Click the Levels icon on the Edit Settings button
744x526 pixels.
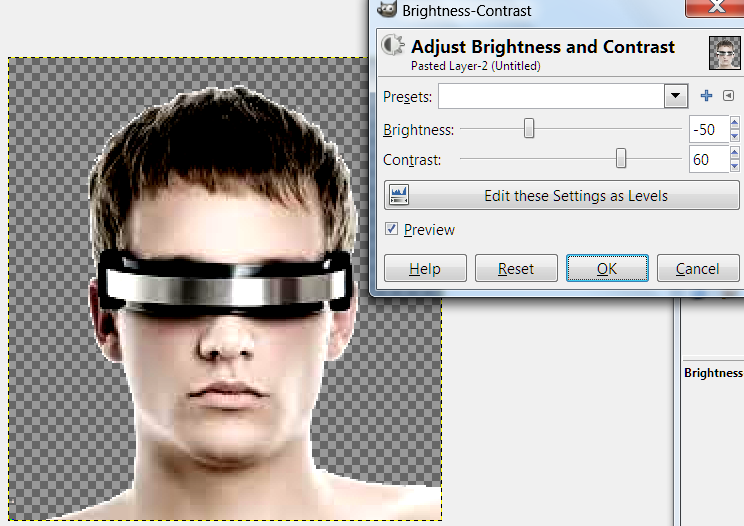(x=399, y=195)
